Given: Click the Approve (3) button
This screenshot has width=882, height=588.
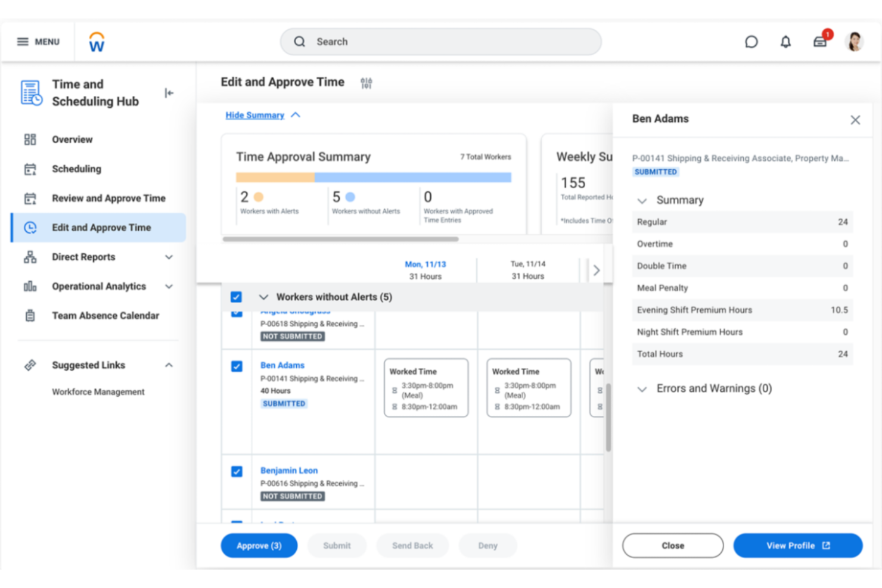Looking at the screenshot, I should 259,546.
